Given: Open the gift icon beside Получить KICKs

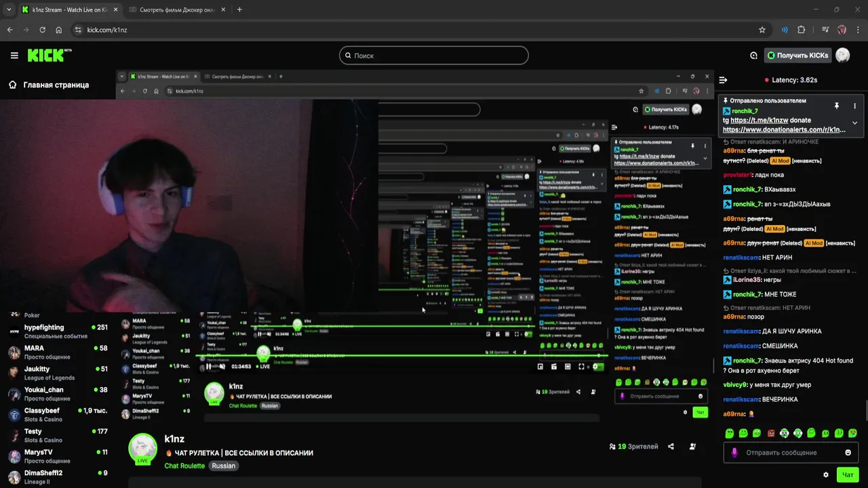Looking at the screenshot, I should tap(753, 56).
